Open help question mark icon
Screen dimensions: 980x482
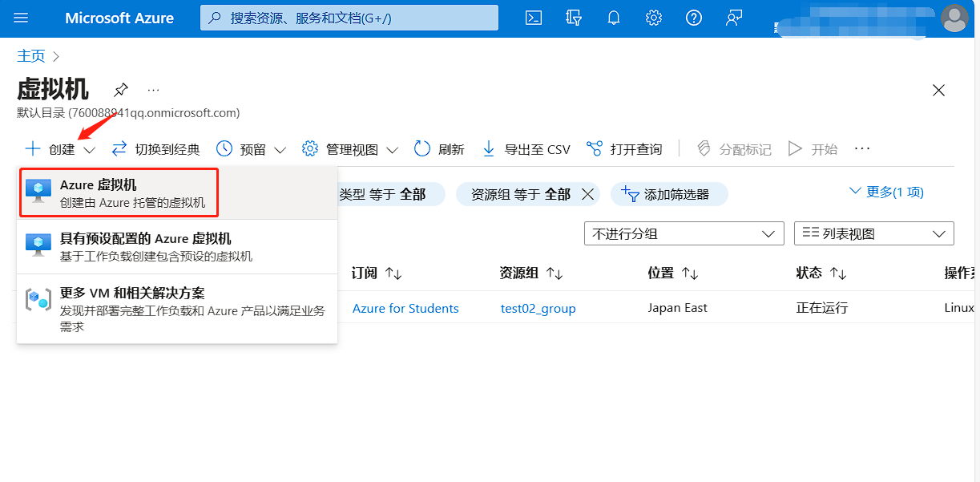pos(694,18)
